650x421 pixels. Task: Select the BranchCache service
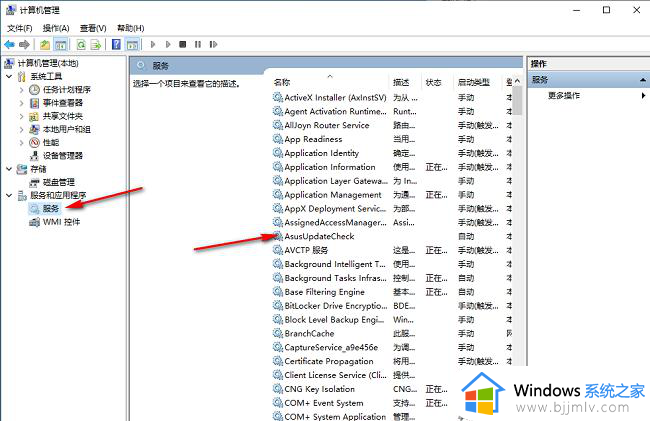309,334
